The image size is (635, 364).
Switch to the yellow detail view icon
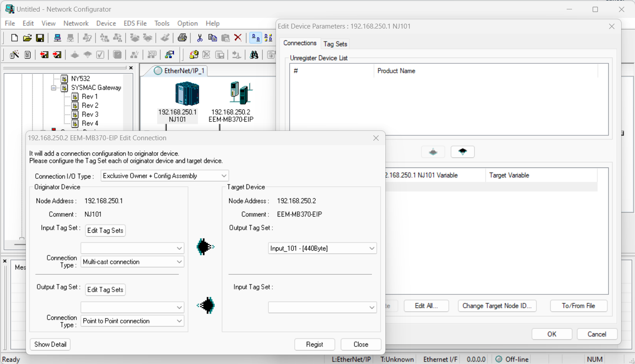(x=268, y=38)
